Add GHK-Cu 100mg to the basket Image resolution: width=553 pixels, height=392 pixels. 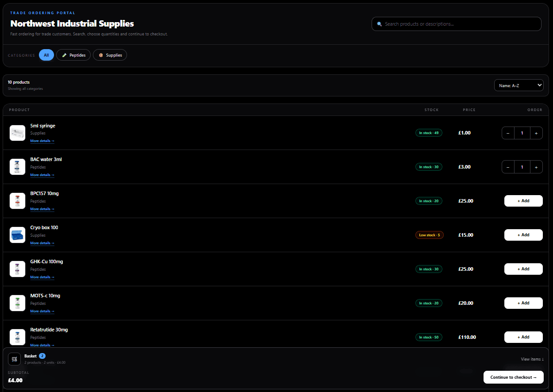pyautogui.click(x=523, y=269)
